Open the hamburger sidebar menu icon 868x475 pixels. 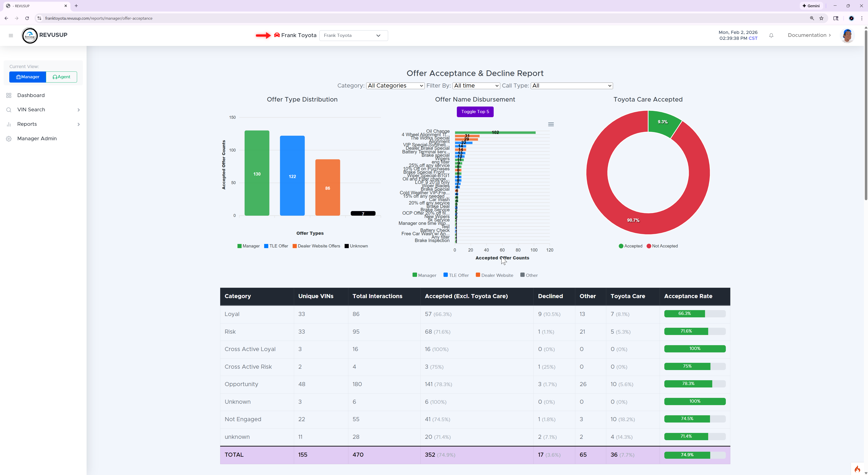pyautogui.click(x=11, y=35)
